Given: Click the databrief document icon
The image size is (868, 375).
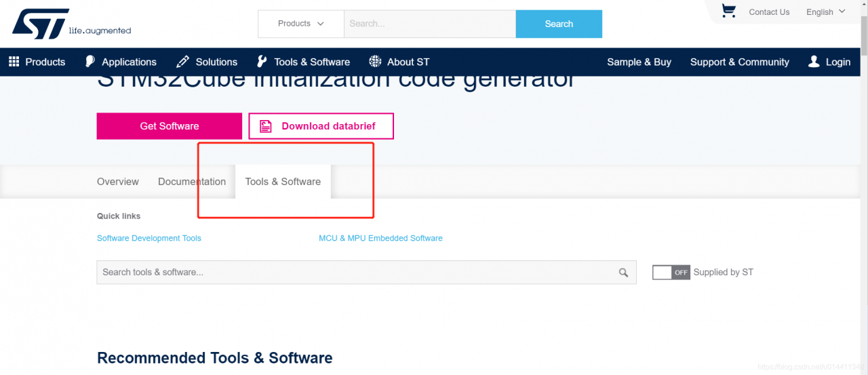Looking at the screenshot, I should [266, 126].
